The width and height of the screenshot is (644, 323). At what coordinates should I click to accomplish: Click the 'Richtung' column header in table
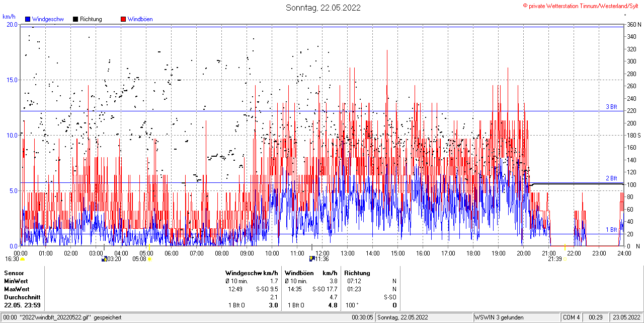357,273
